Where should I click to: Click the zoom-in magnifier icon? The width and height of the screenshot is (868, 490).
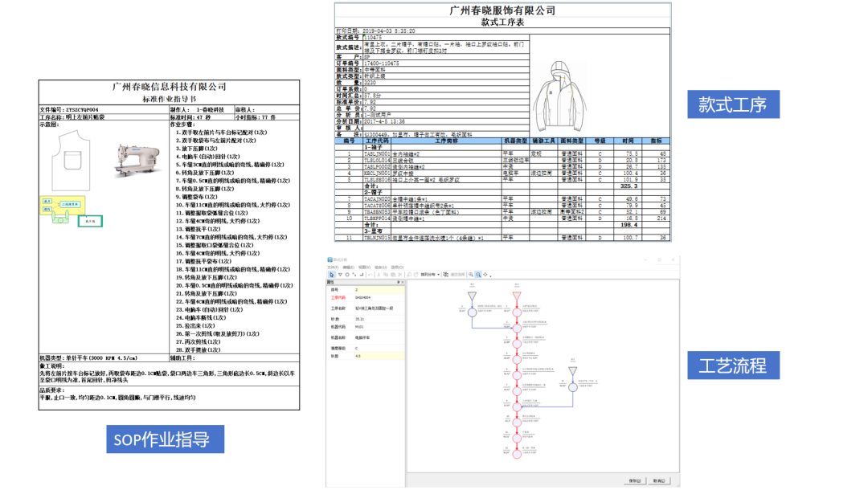[x=470, y=275]
